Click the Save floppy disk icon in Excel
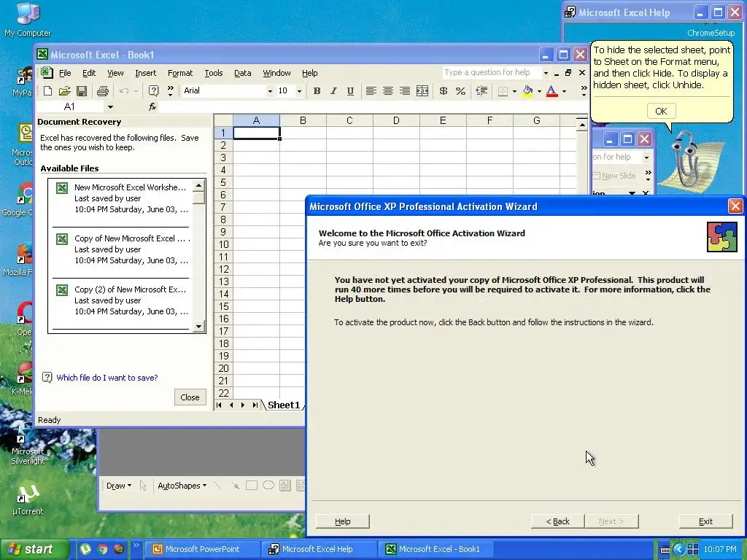Viewport: 747px width, 560px height. 82,91
